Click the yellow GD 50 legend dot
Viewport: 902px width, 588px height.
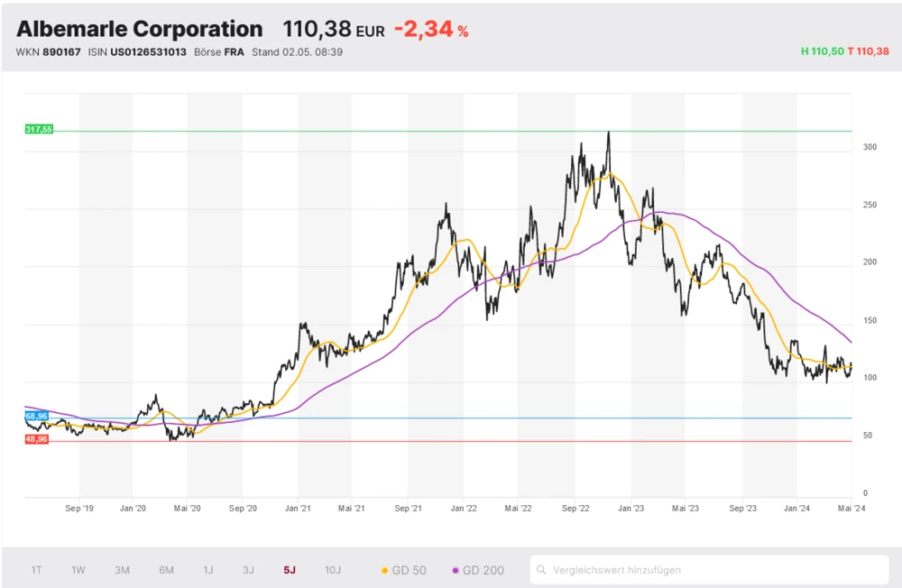pos(385,570)
